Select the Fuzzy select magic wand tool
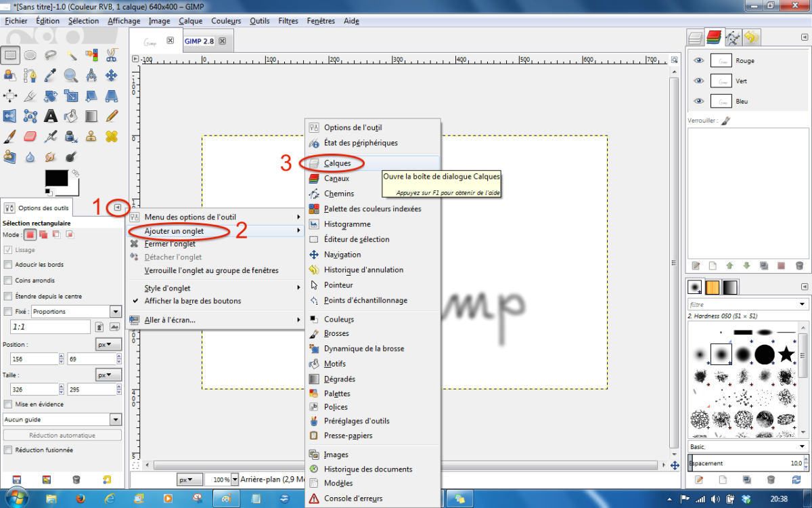Image resolution: width=812 pixels, height=508 pixels. [x=71, y=56]
